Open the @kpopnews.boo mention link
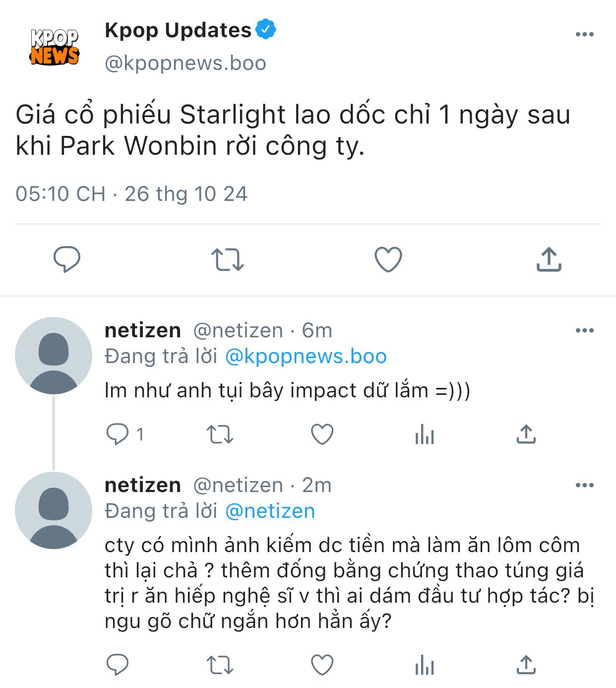 pyautogui.click(x=306, y=356)
